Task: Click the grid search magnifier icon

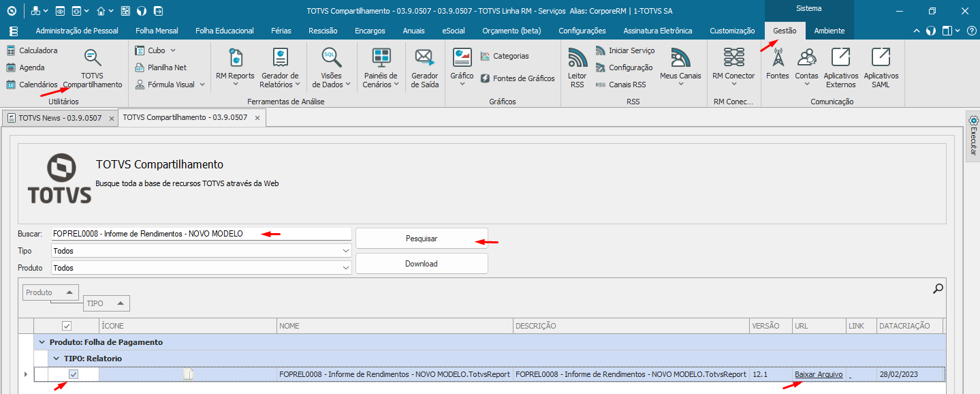Action: point(938,288)
